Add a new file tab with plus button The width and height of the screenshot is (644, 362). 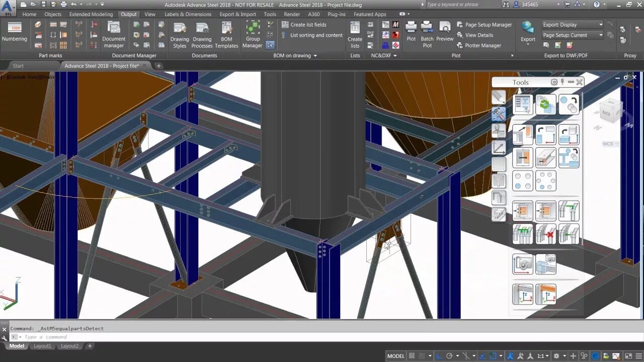point(158,66)
